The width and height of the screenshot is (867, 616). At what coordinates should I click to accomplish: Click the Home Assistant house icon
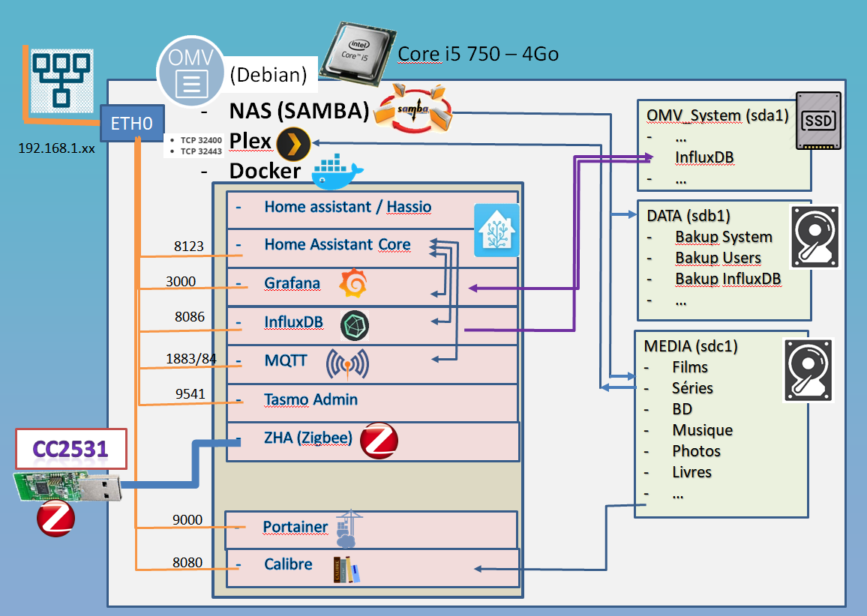[x=496, y=231]
